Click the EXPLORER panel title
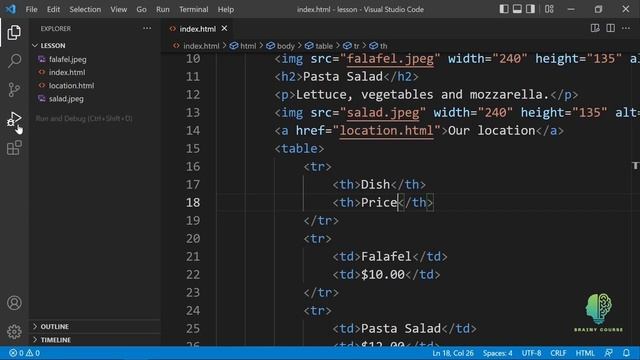This screenshot has height=360, width=640. (x=56, y=29)
